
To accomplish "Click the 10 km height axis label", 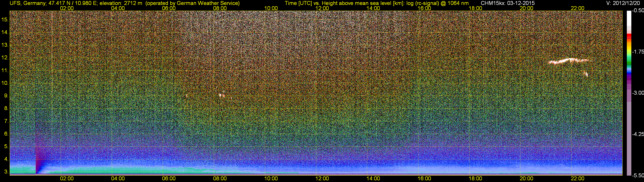I will 5,83.
